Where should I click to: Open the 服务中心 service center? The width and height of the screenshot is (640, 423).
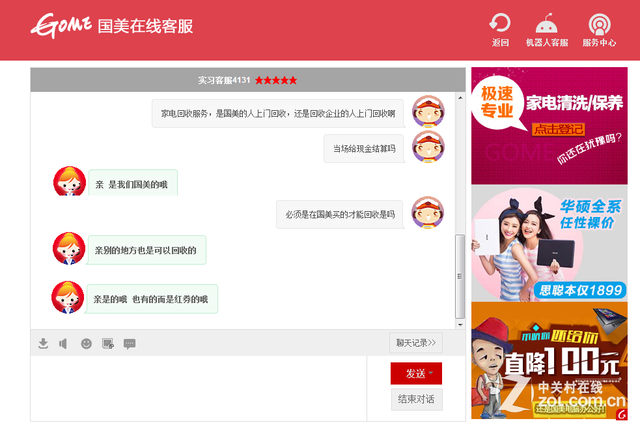[x=599, y=29]
